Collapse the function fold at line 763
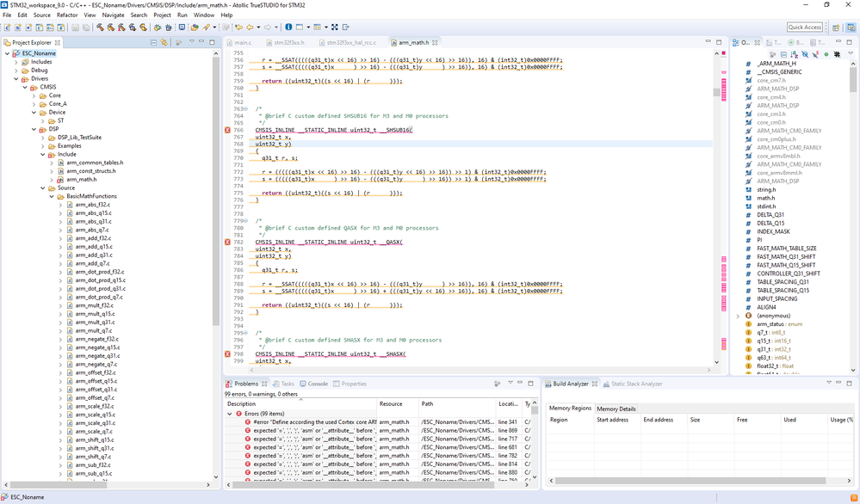 pyautogui.click(x=245, y=109)
